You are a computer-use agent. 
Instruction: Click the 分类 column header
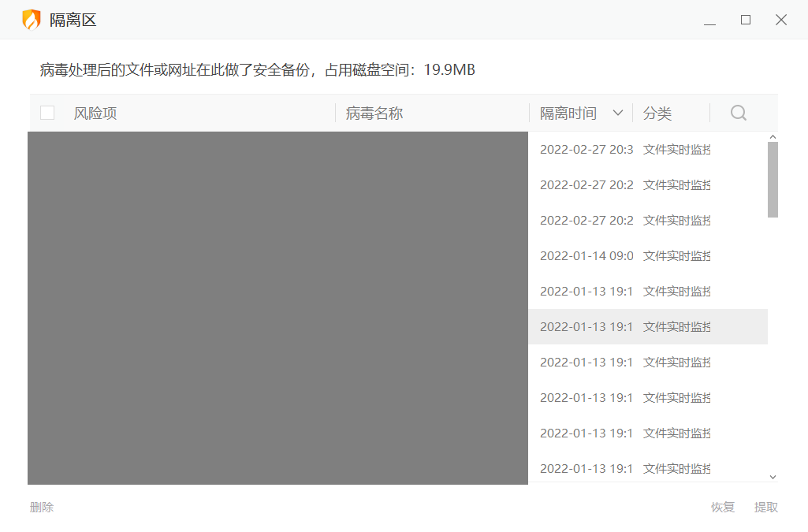658,113
